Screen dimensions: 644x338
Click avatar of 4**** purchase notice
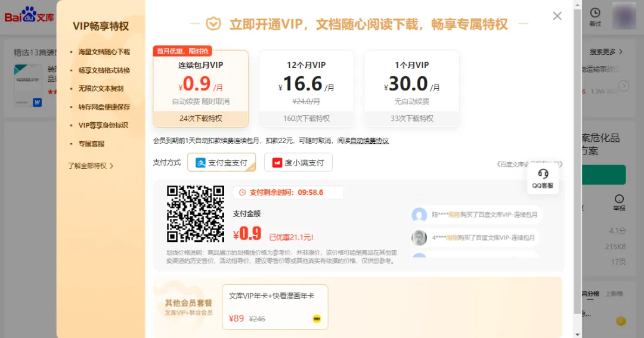pyautogui.click(x=419, y=238)
